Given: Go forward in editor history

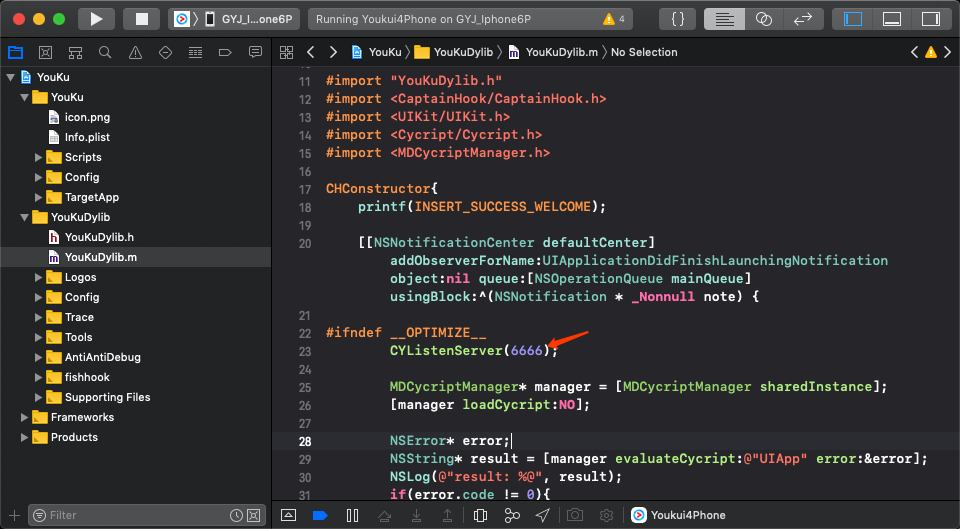Looking at the screenshot, I should (x=333, y=53).
